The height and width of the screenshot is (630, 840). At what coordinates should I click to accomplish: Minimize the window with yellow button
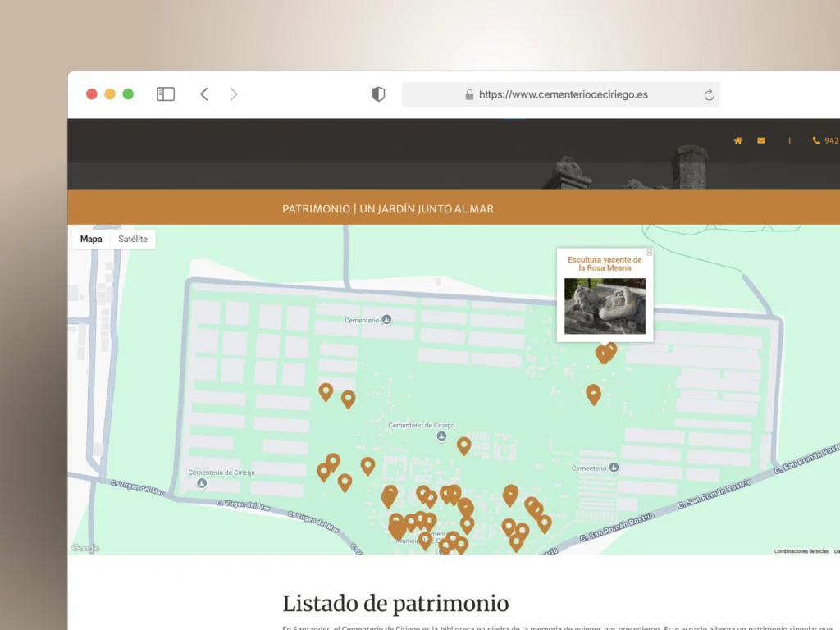coord(110,94)
